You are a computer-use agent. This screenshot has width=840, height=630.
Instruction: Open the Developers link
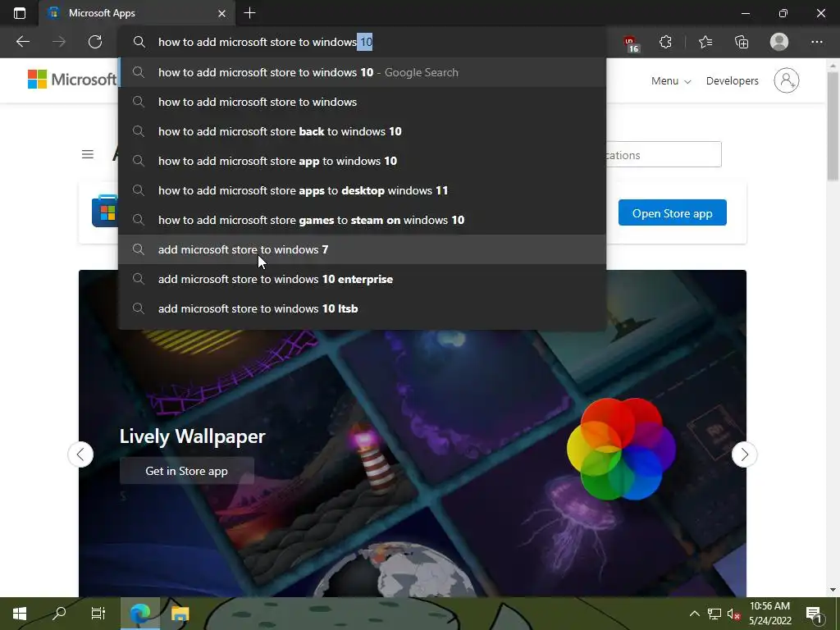[732, 81]
